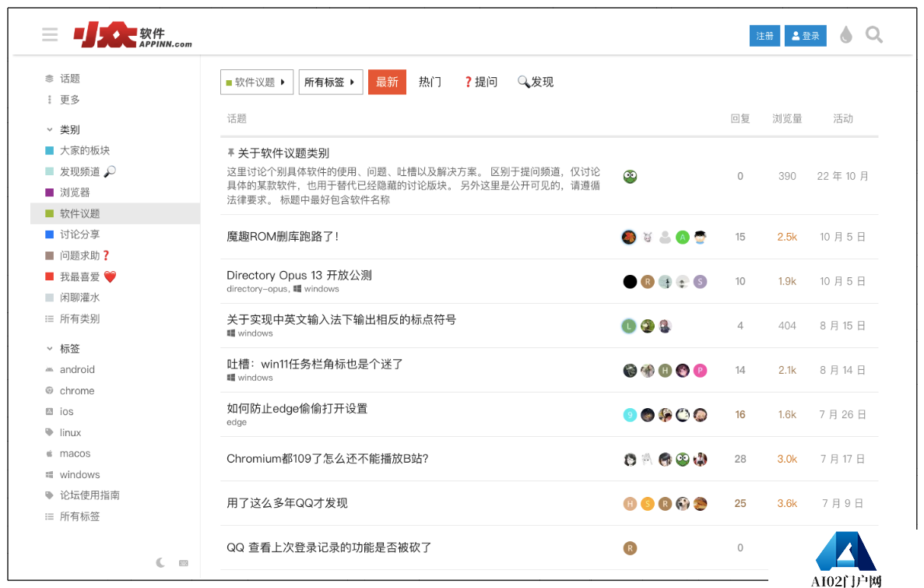Viewport: 924px width, 588px height.
Task: Click the macos apple icon
Action: [x=50, y=453]
